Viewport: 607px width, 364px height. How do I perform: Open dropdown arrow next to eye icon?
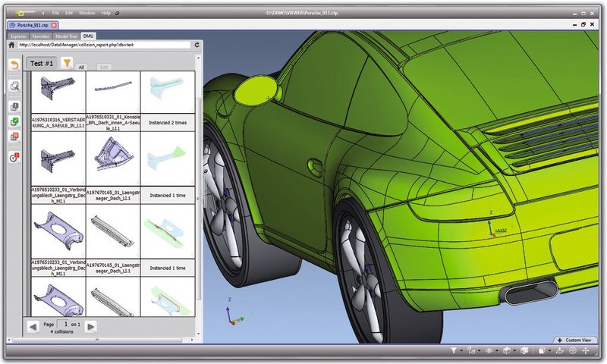click(497, 351)
